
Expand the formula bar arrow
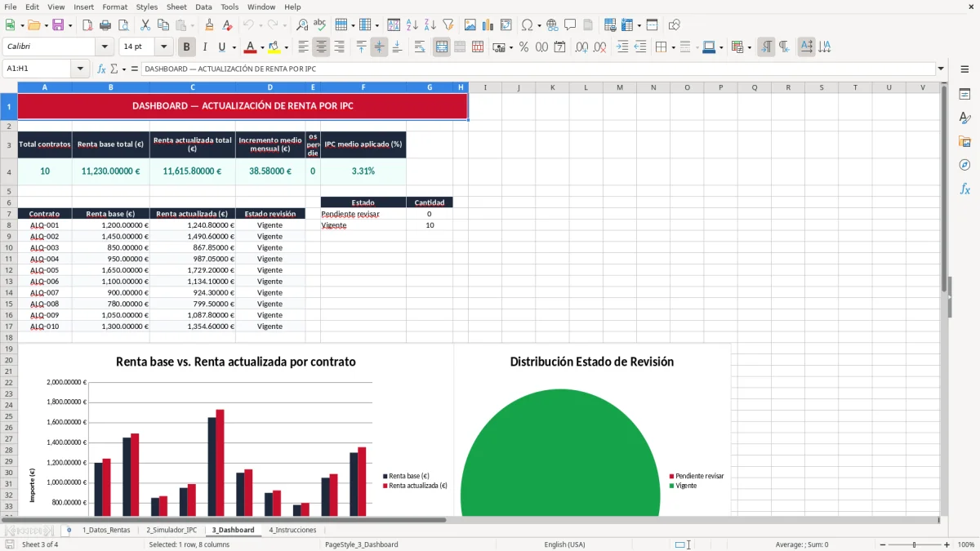pyautogui.click(x=941, y=69)
